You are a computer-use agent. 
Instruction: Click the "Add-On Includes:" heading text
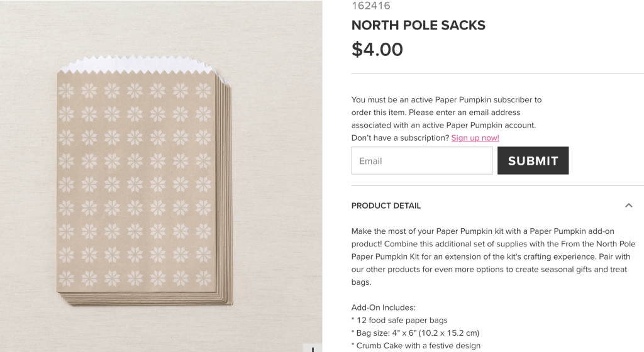click(383, 307)
